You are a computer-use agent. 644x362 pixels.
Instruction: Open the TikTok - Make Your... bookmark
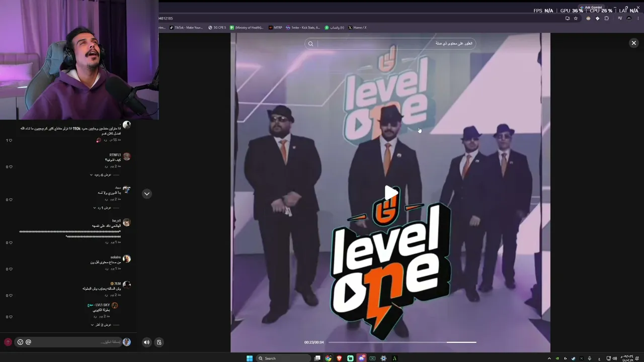[186, 28]
